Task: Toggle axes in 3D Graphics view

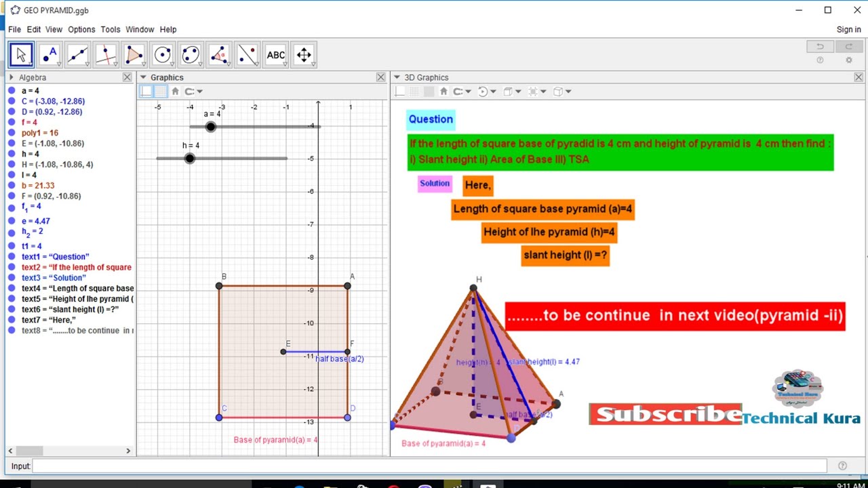Action: pyautogui.click(x=400, y=91)
